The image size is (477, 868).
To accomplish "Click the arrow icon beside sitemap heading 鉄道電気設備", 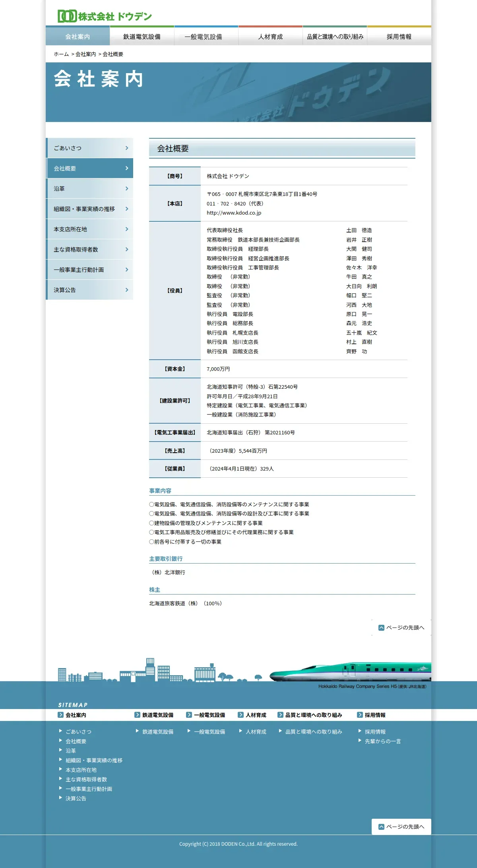I will pyautogui.click(x=137, y=715).
